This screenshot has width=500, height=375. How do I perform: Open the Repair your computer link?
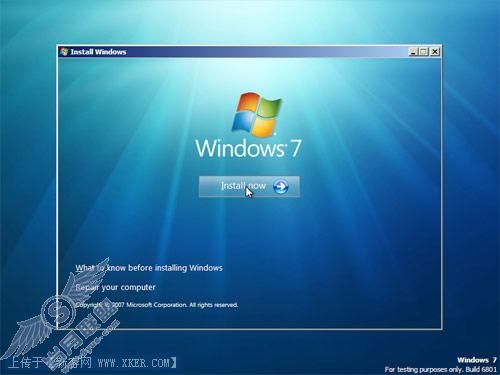[115, 287]
